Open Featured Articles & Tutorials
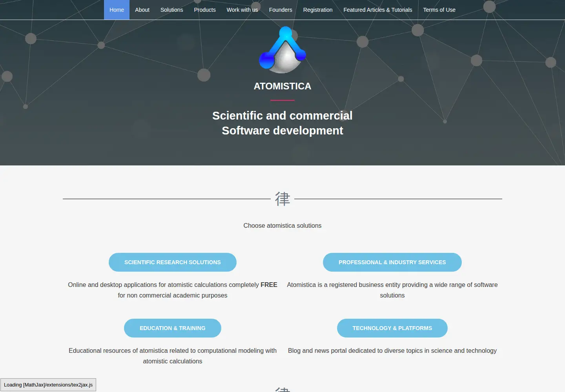The width and height of the screenshot is (565, 392). (378, 10)
